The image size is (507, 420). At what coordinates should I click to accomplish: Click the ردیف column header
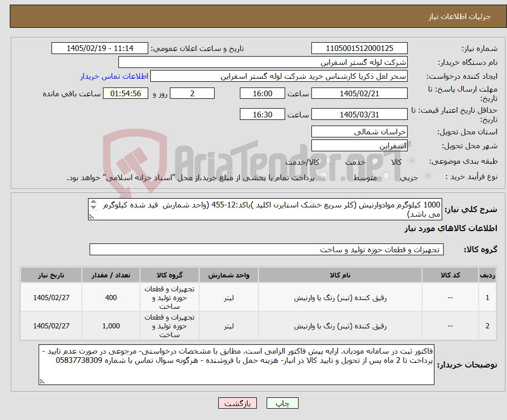(x=487, y=275)
